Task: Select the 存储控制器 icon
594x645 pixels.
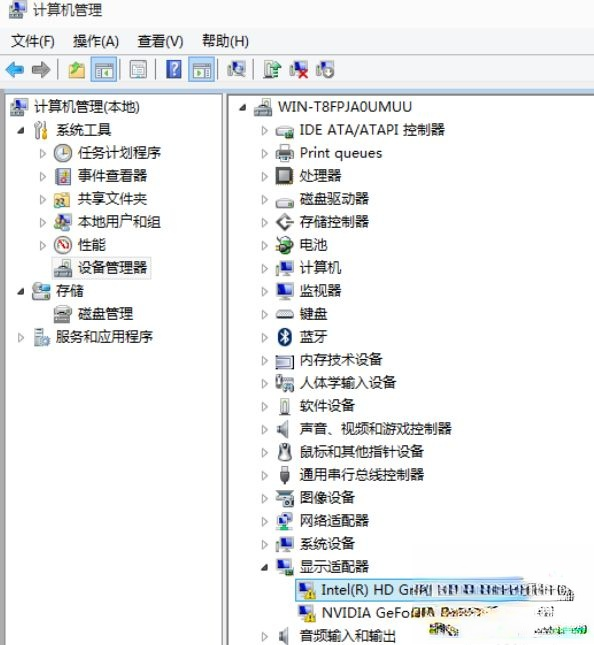Action: (284, 222)
